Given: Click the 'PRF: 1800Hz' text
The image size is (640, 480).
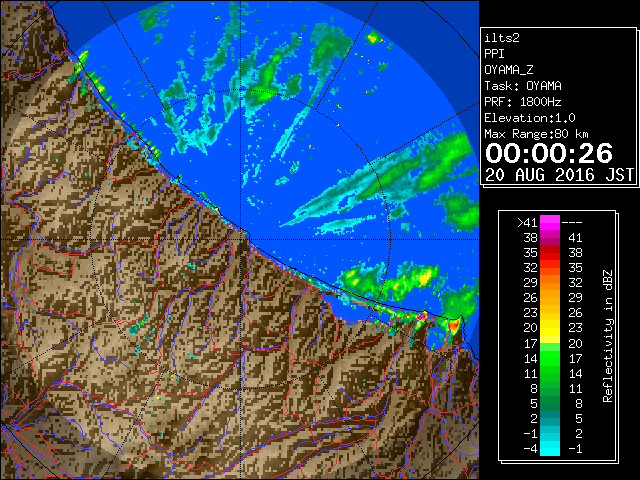Looking at the screenshot, I should (523, 102).
